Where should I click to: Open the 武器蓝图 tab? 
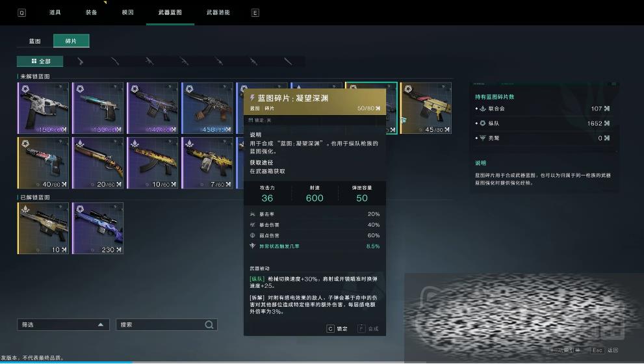(170, 13)
